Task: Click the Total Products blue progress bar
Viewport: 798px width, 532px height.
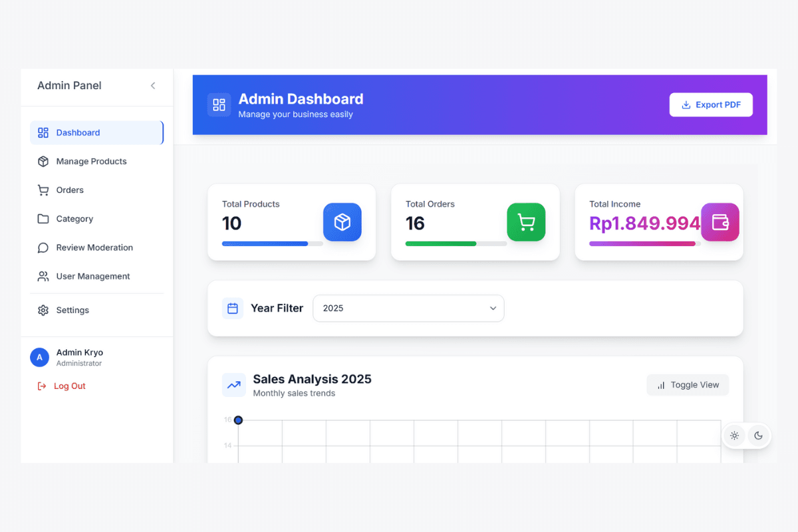Action: coord(265,244)
